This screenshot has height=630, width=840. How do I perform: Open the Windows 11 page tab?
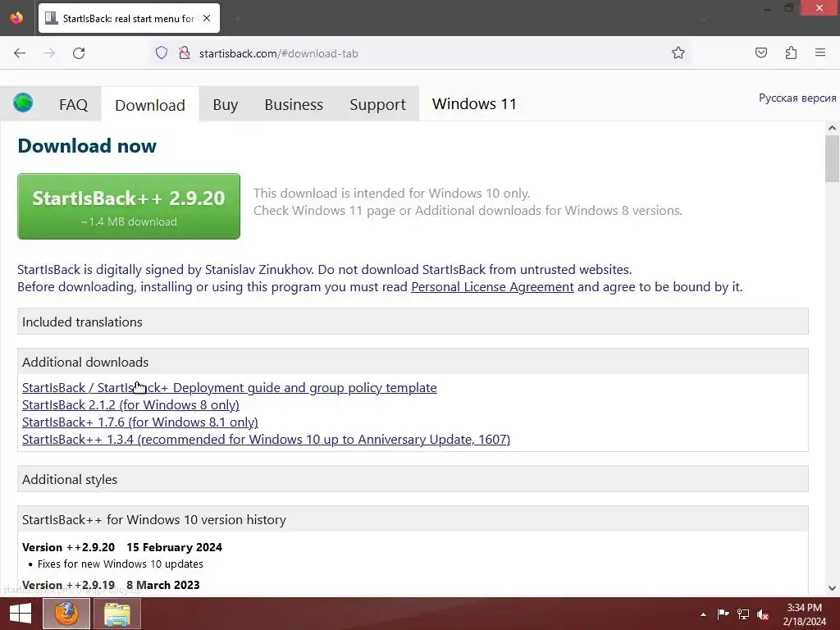474,104
